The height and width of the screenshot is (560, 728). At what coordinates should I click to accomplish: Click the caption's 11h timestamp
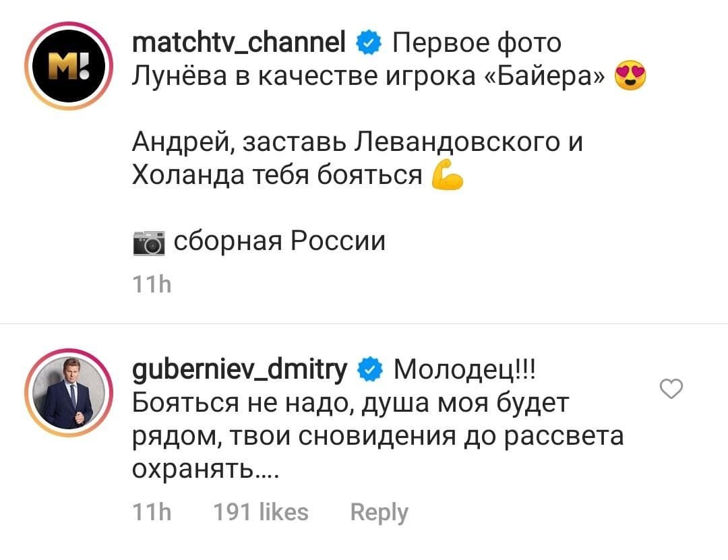pos(152,285)
